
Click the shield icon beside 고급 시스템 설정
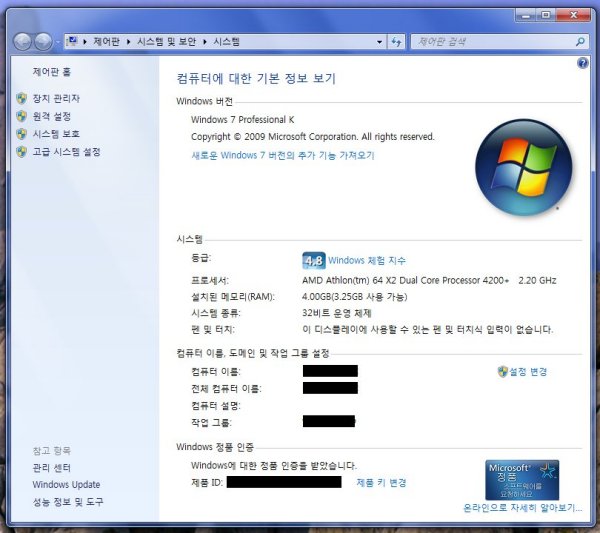click(21, 152)
